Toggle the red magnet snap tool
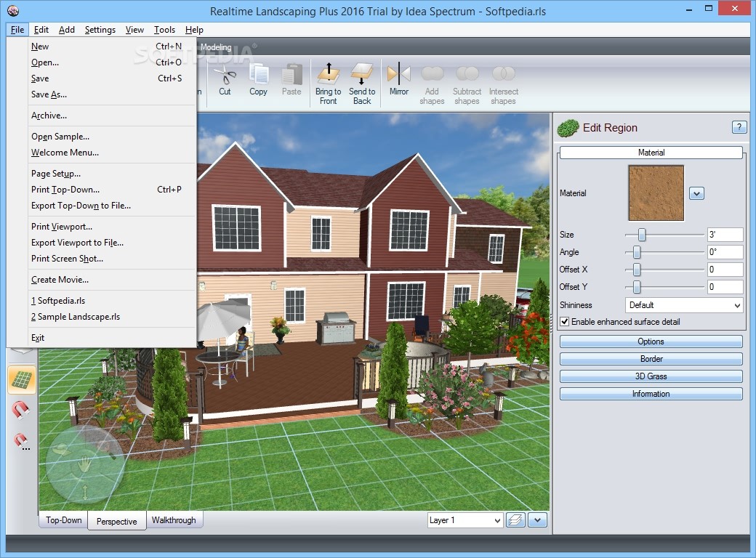The height and width of the screenshot is (558, 756). tap(21, 410)
